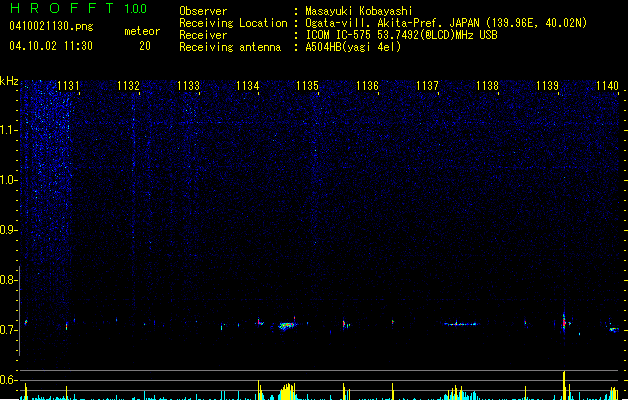629x400 pixels.
Task: Click the 'Receiving antenna' label
Action: (x=230, y=47)
